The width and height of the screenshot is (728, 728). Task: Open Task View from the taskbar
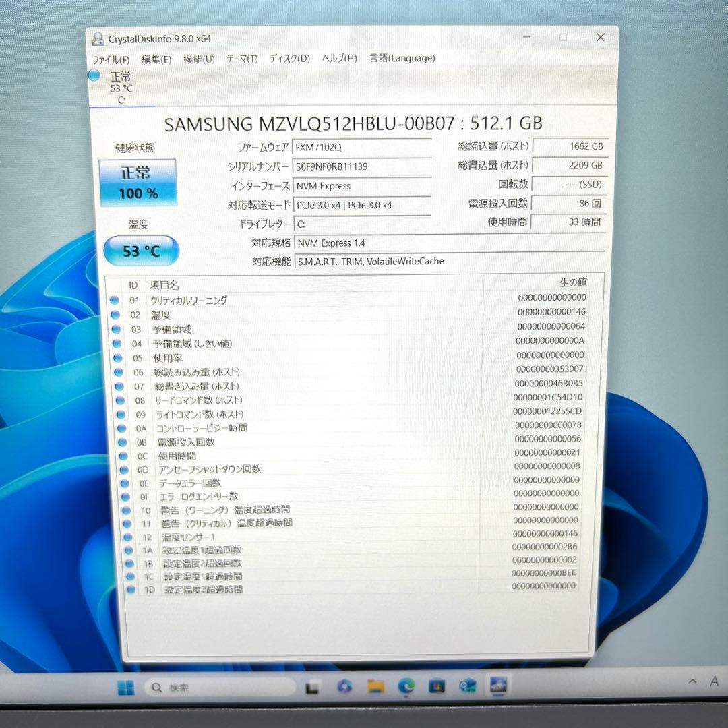tap(313, 687)
